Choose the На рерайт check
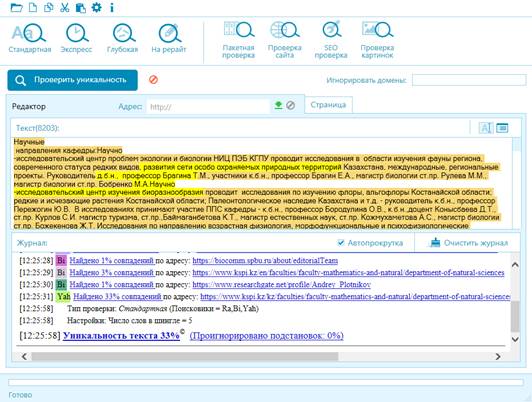532x402 pixels. 169,38
